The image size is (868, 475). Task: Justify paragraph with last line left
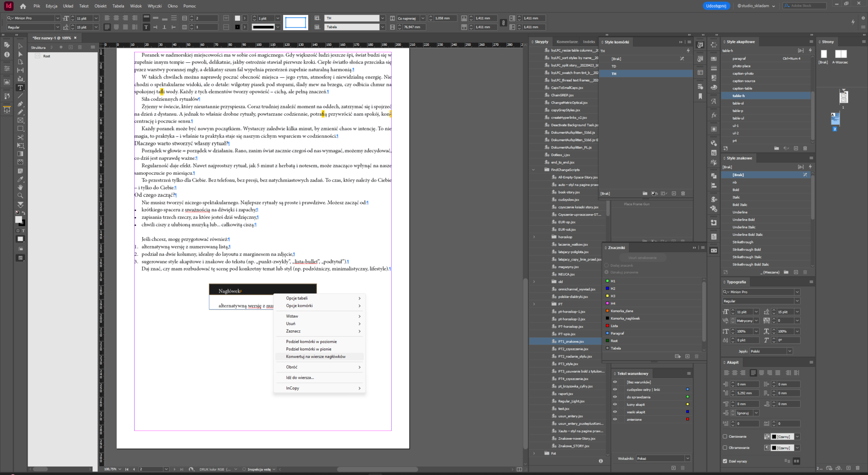[x=753, y=373]
